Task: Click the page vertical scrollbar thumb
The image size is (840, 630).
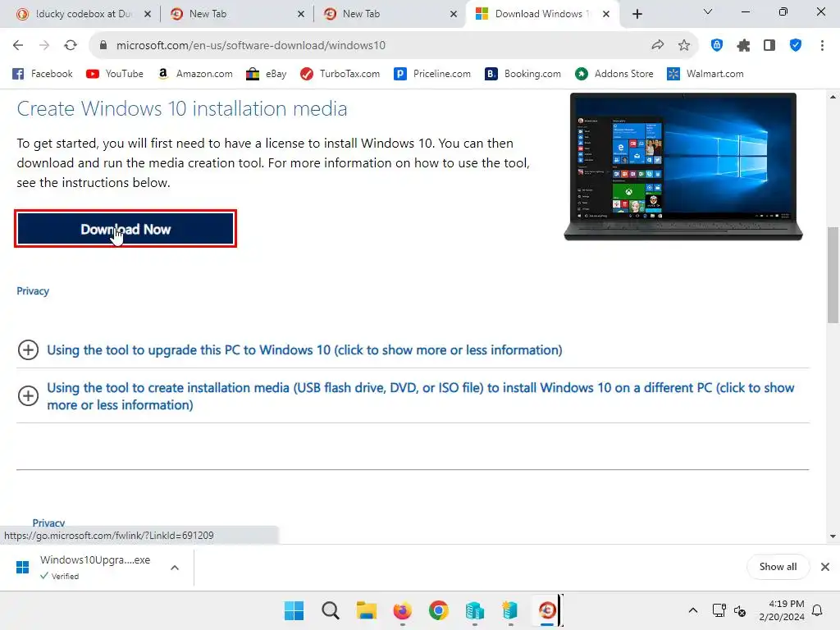Action: (x=833, y=275)
